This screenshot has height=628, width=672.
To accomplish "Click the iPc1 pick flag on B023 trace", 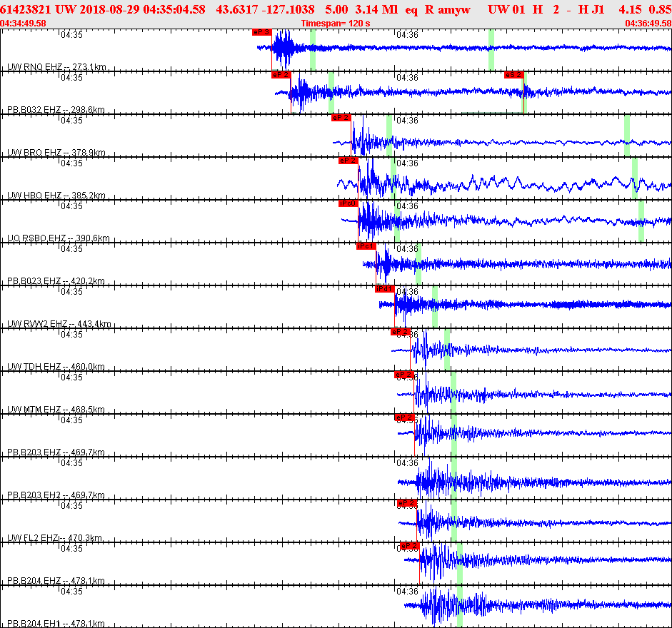I will (366, 246).
